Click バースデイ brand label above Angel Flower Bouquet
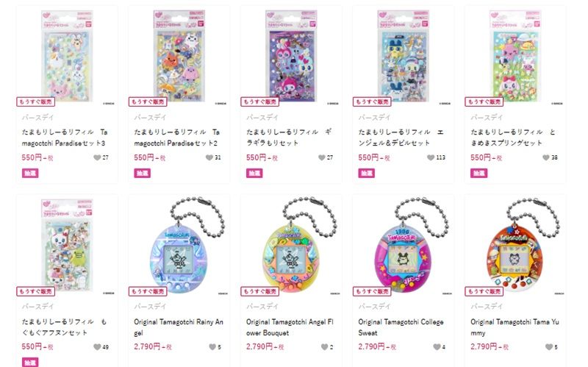Image resolution: width=588 pixels, height=367 pixels. (262, 307)
